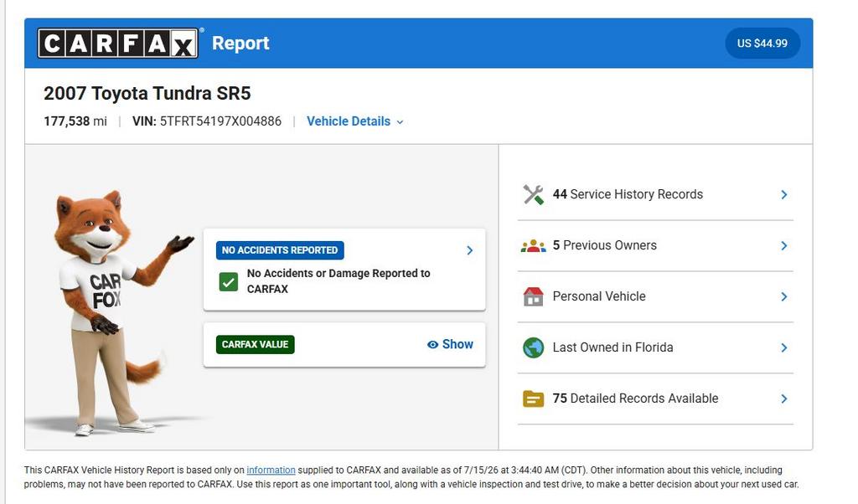Click the Vehicle Details chevron arrow
The width and height of the screenshot is (858, 504).
pos(400,122)
